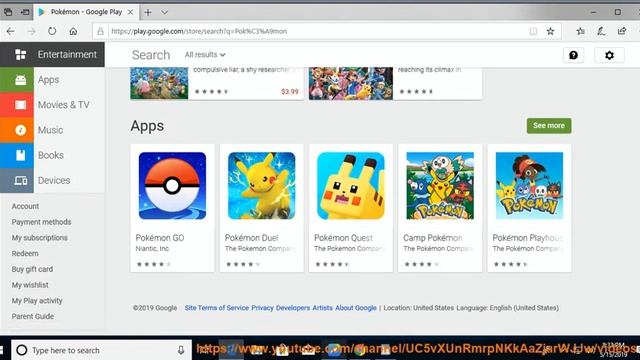640x360 pixels.
Task: Click the set tabs aside icon
Action: [x=25, y=12]
